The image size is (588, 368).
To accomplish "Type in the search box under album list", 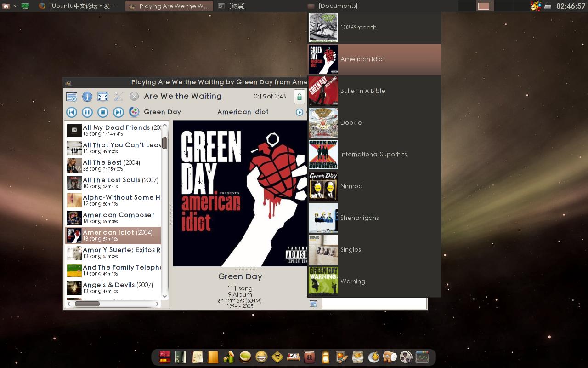I will (374, 304).
